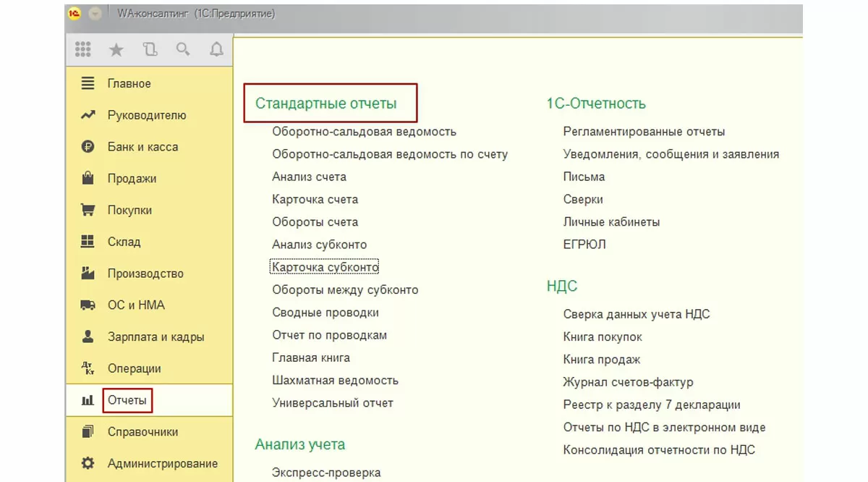Click the Справочники books icon
This screenshot has width=868, height=482.
[x=88, y=432]
